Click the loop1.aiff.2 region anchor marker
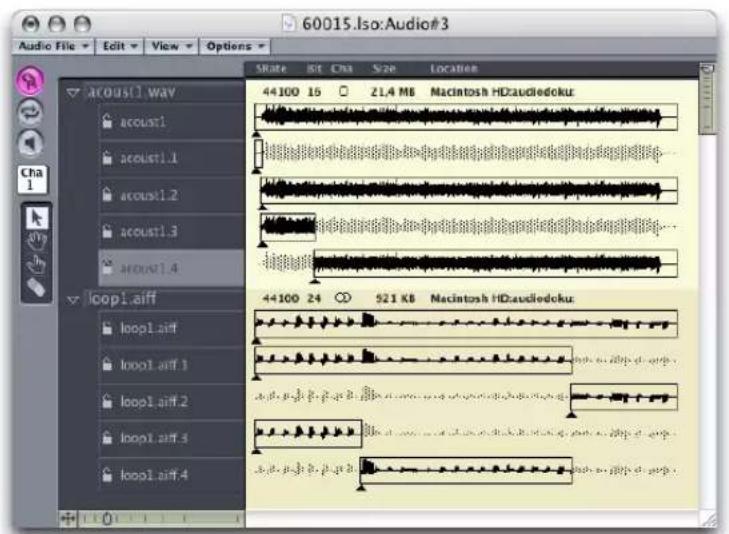The width and height of the screenshot is (729, 534). pos(571,414)
